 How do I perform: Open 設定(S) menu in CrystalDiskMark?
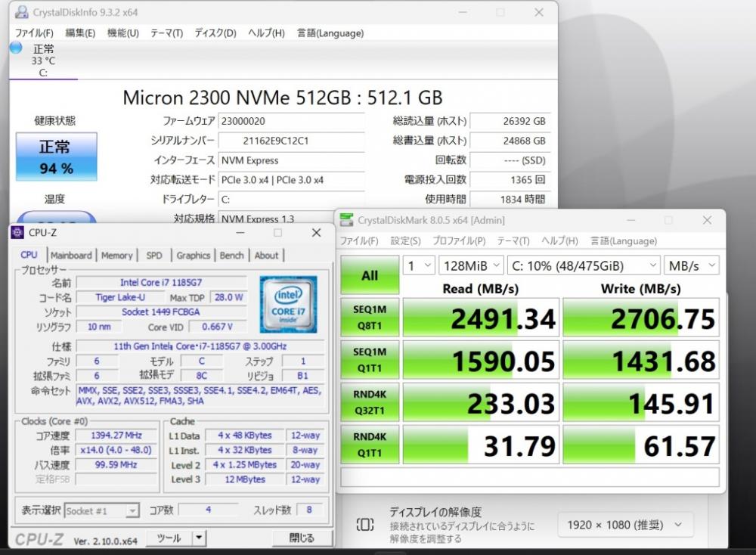click(x=405, y=240)
